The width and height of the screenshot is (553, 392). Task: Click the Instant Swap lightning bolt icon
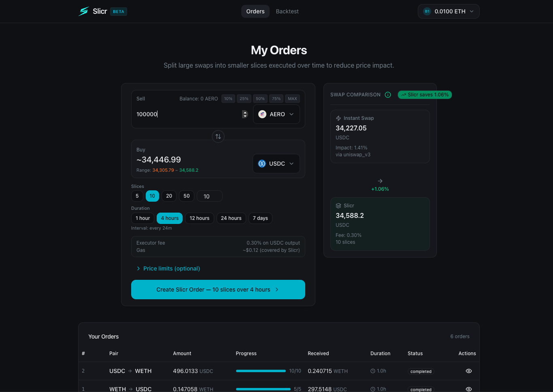pos(338,118)
